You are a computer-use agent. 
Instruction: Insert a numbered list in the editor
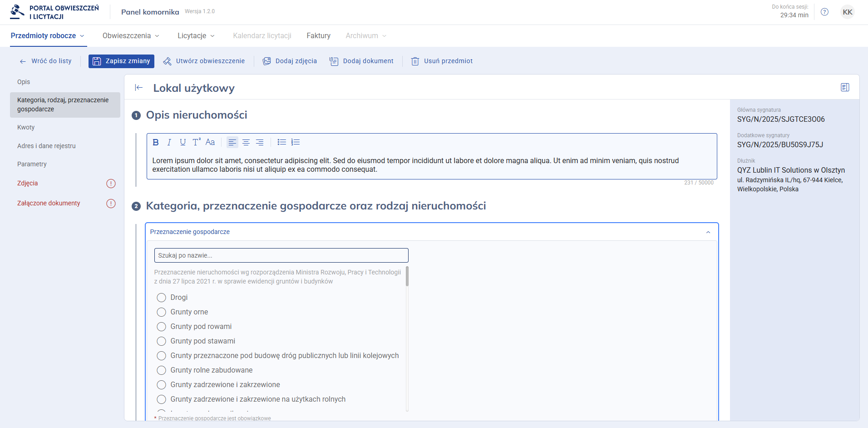(x=296, y=142)
